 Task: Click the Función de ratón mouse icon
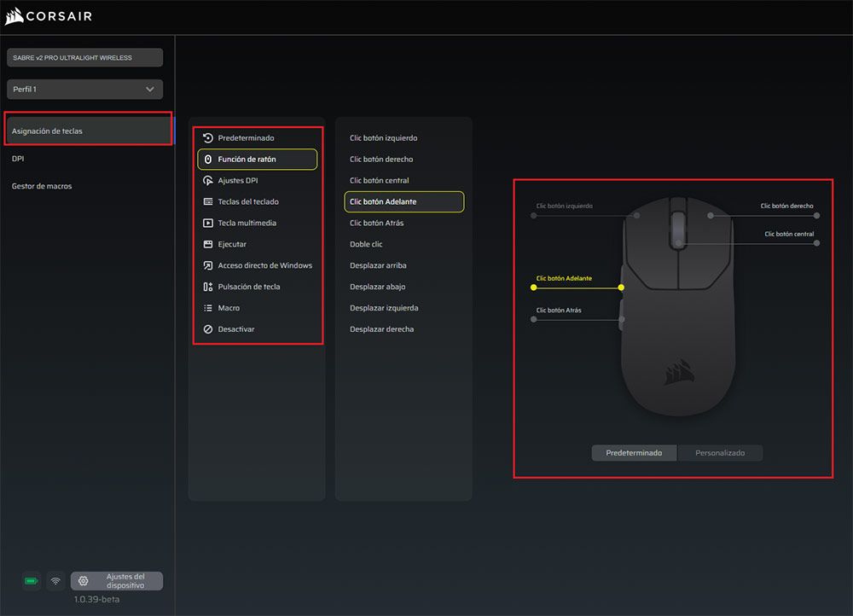click(x=208, y=160)
